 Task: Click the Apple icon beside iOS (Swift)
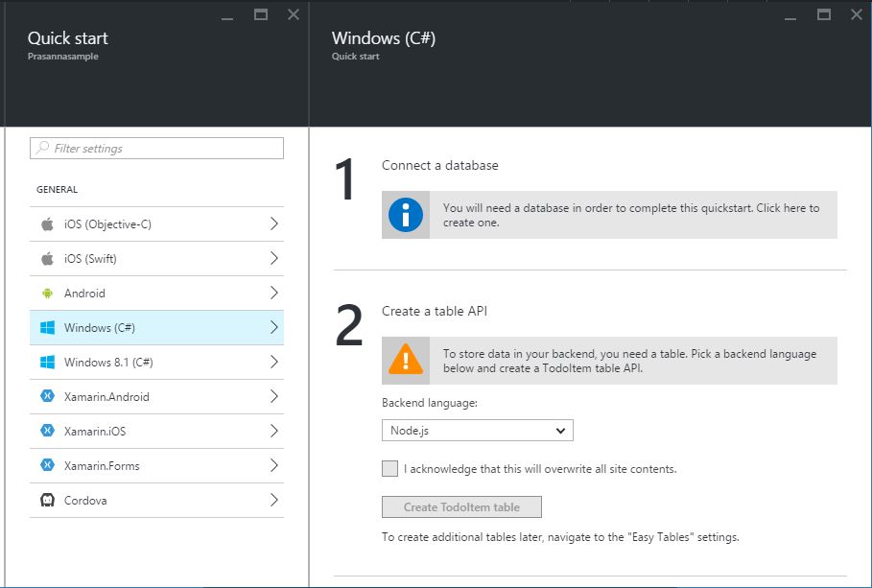pyautogui.click(x=47, y=259)
